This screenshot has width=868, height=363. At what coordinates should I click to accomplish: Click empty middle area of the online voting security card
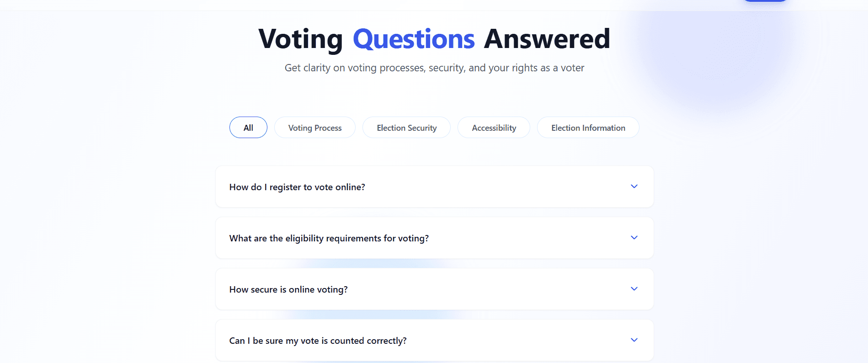click(480, 289)
